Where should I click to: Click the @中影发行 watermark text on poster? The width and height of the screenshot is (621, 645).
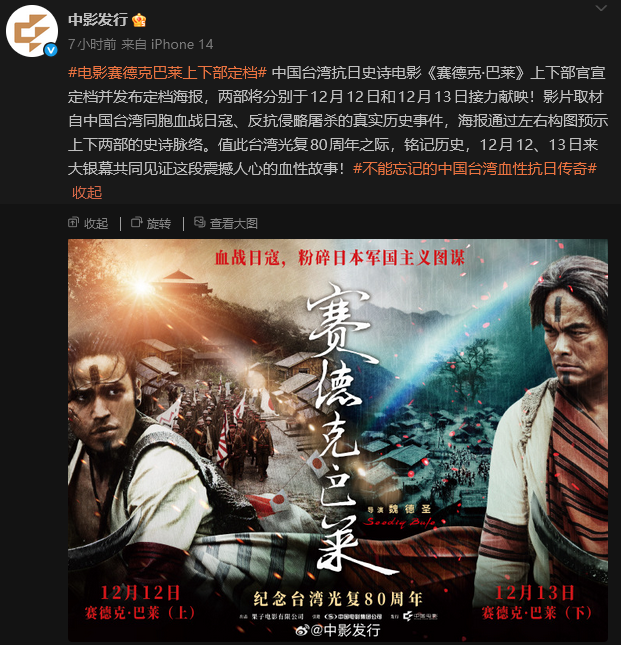pos(346,631)
